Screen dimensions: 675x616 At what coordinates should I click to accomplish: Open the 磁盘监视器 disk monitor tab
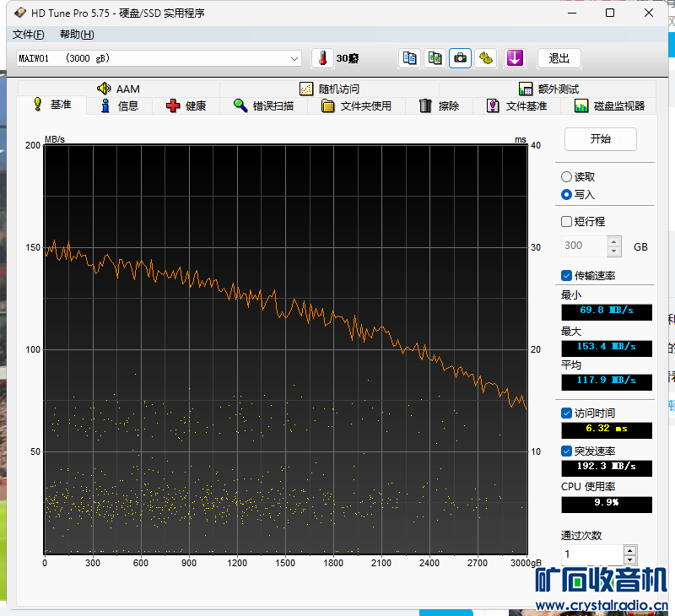609,106
